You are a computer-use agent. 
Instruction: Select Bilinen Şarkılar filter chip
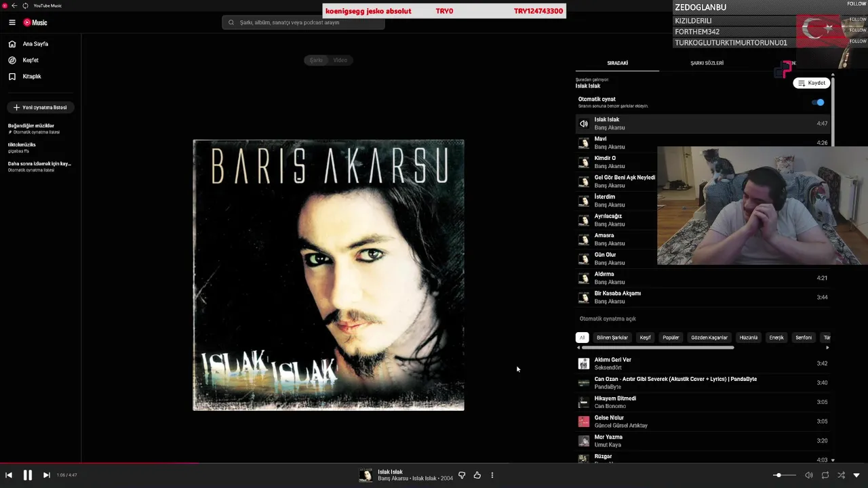click(x=612, y=338)
